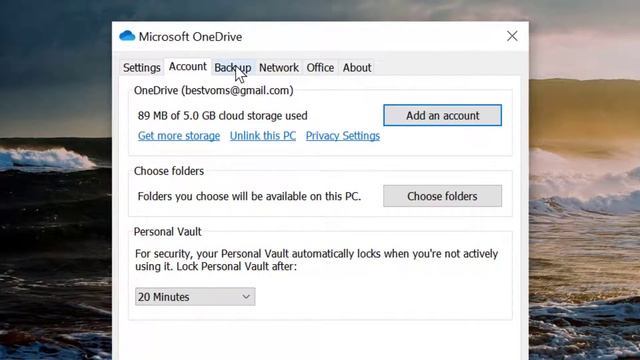This screenshot has width=640, height=360.
Task: Open the Office tab
Action: point(320,68)
